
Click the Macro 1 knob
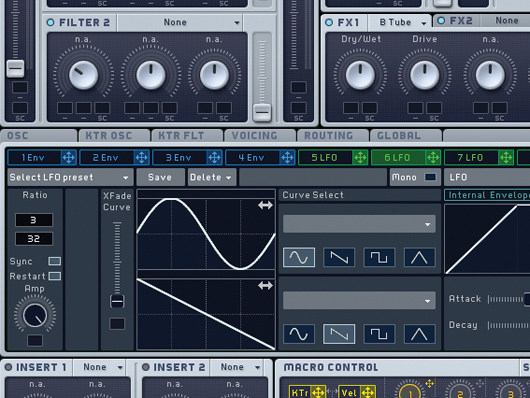coord(409,392)
